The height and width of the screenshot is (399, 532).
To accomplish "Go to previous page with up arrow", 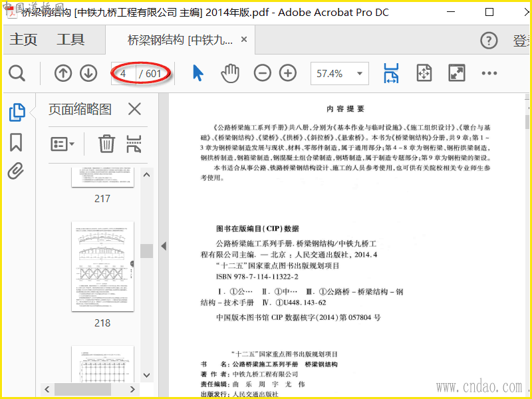I will coord(63,73).
